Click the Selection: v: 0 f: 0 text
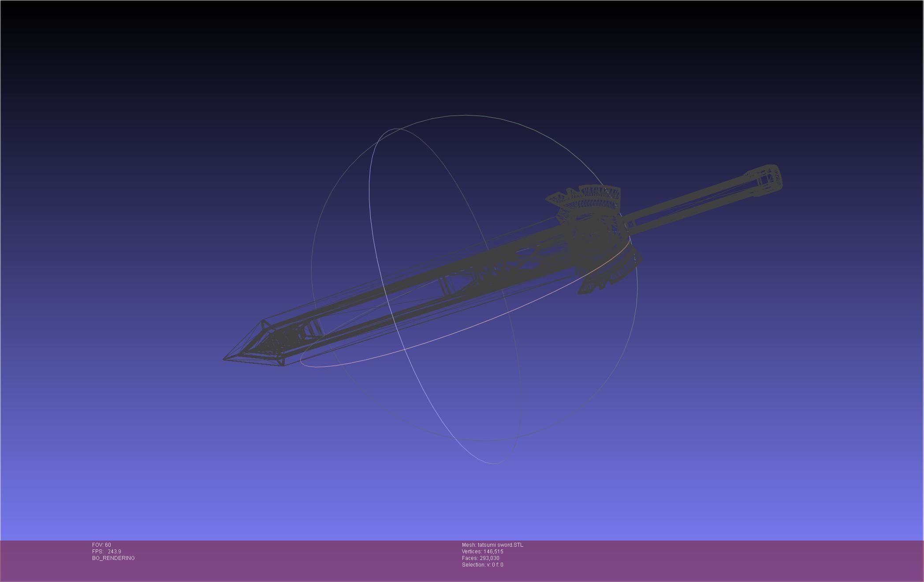The height and width of the screenshot is (582, 924). [482, 565]
